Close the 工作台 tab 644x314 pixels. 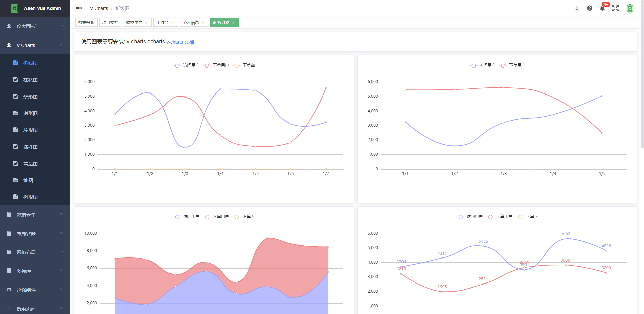(x=172, y=23)
